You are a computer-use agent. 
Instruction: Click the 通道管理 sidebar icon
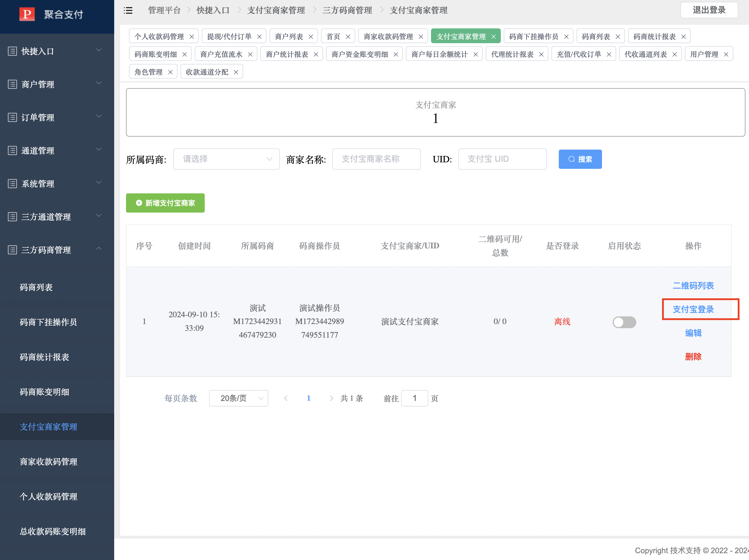[12, 150]
